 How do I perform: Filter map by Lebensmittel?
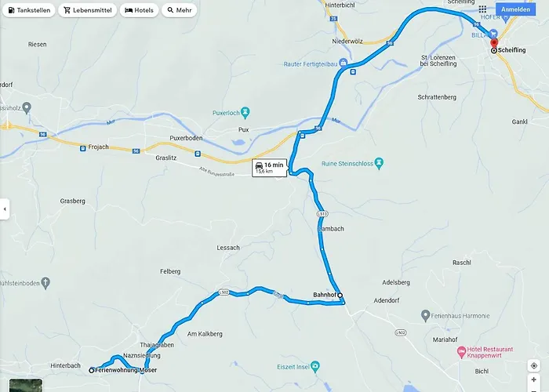tap(88, 10)
